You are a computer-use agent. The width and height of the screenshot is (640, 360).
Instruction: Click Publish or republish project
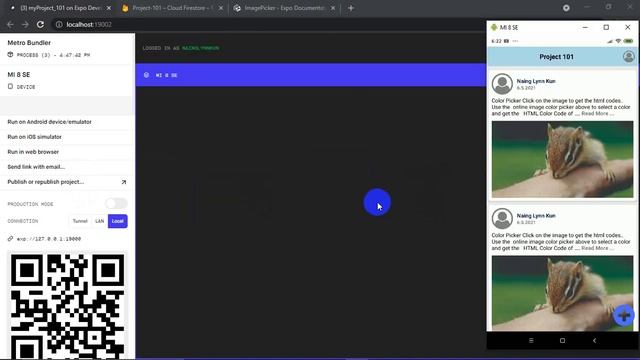[x=46, y=182]
